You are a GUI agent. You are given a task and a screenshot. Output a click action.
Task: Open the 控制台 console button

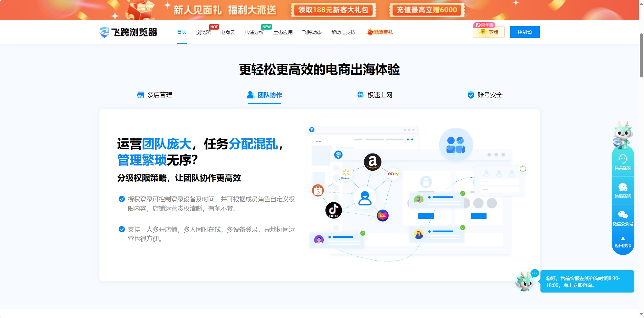coord(525,32)
